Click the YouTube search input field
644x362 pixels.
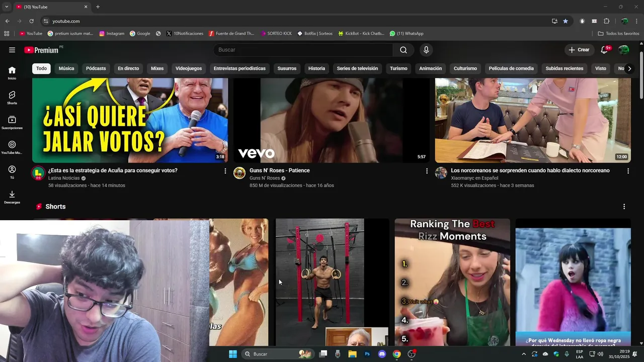[x=303, y=50]
